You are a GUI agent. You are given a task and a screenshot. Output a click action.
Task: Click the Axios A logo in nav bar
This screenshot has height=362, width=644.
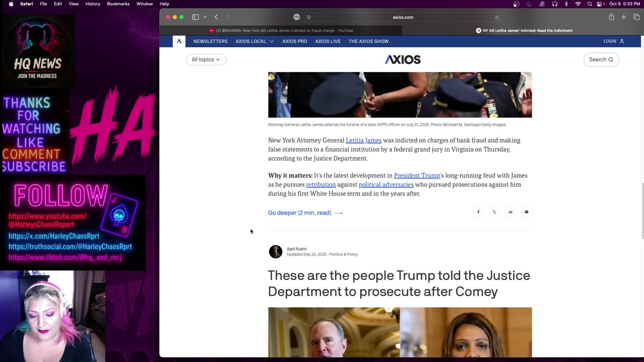[179, 41]
